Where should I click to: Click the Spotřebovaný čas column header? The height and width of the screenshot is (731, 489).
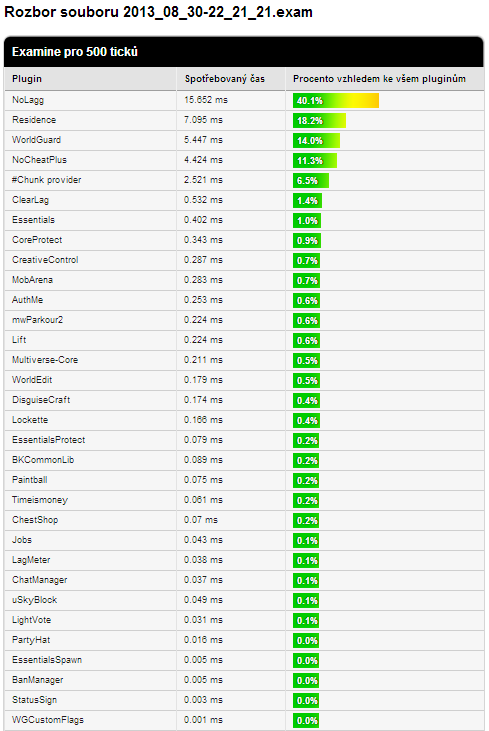point(231,79)
